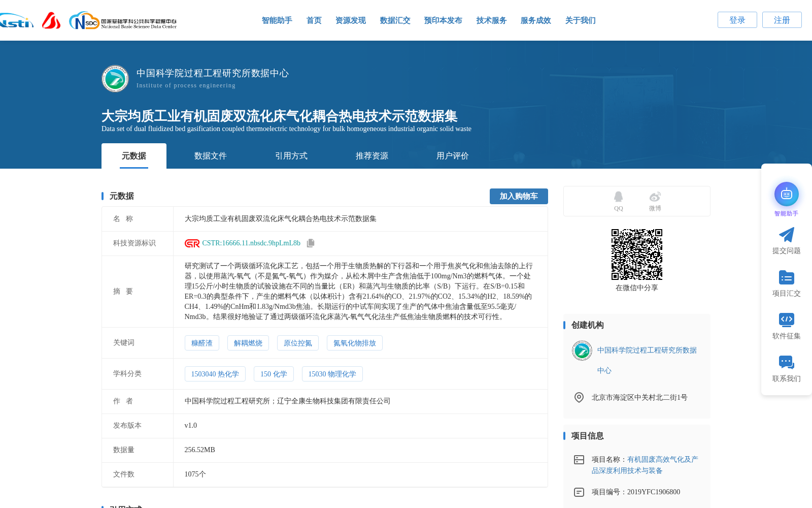Click the 1503040 热化学 subject tag

point(215,374)
